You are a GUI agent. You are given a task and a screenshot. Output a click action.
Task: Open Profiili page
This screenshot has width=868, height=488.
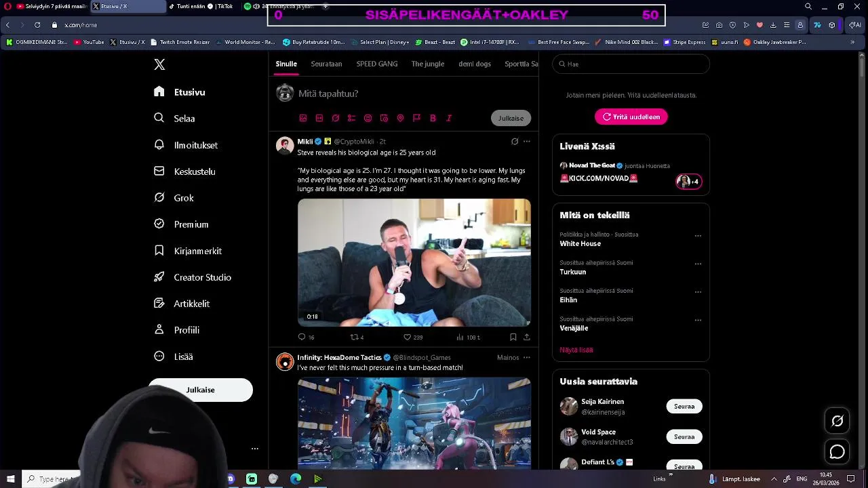177,330
